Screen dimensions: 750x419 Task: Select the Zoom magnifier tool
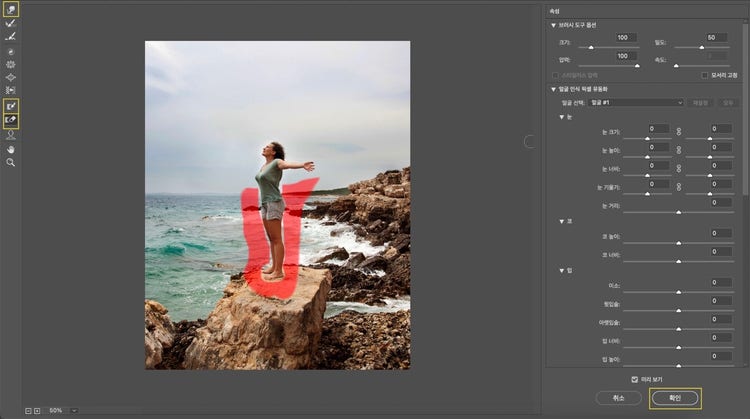coord(11,161)
